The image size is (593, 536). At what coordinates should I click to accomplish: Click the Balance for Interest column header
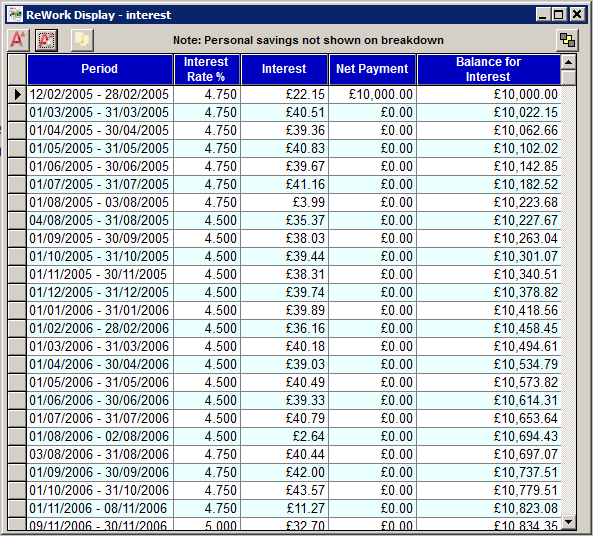489,69
